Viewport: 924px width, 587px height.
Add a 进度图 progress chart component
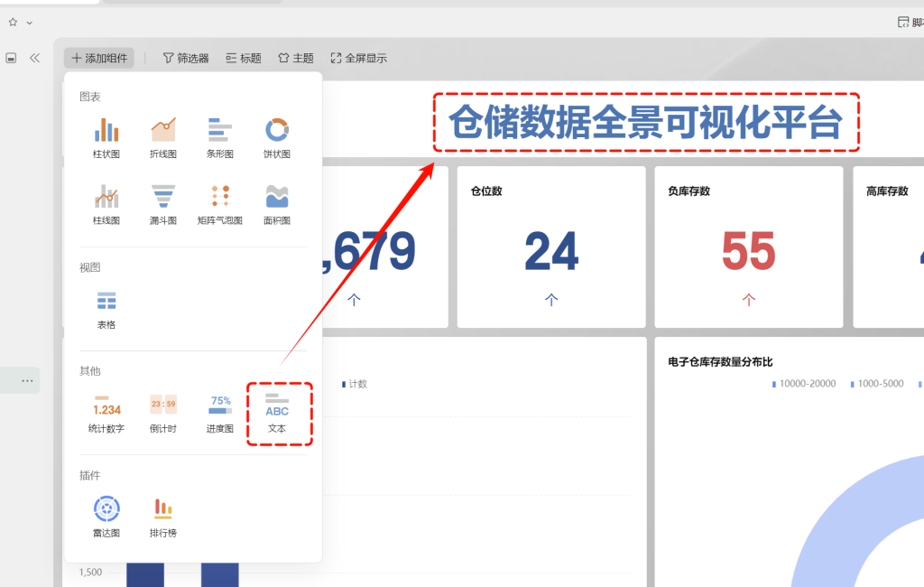coord(220,414)
